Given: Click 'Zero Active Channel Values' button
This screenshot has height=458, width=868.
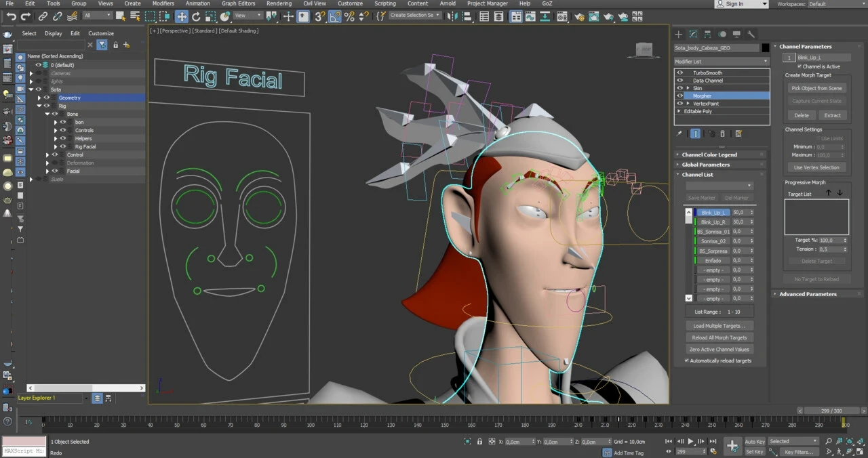Looking at the screenshot, I should (719, 350).
